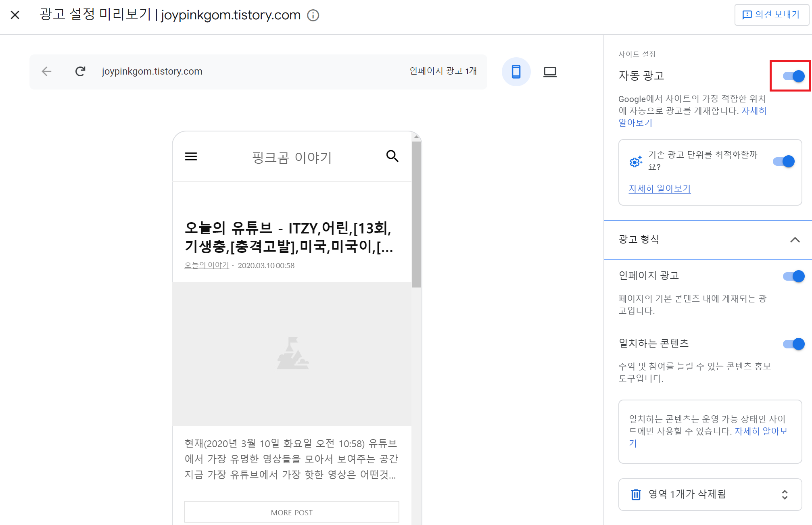
Task: Click the preview pane scrollbar
Action: click(x=416, y=214)
